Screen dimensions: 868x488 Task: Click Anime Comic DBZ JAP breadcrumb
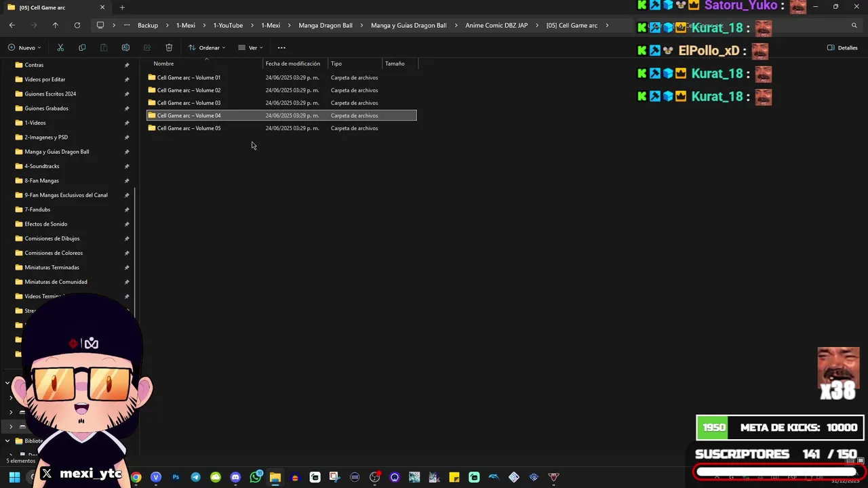tap(496, 26)
